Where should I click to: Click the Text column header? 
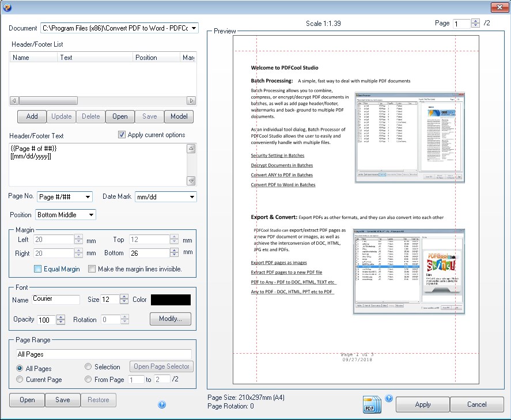[95, 58]
